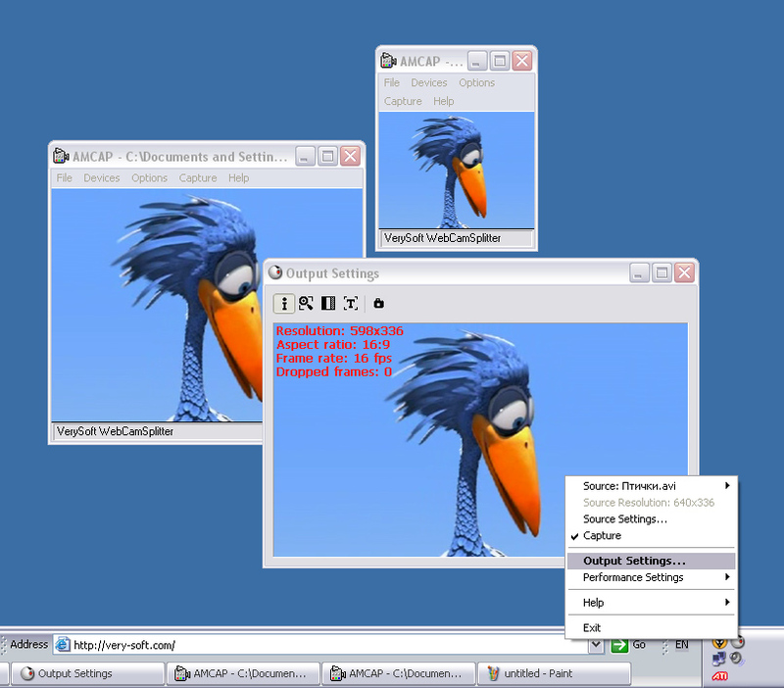Click the lock icon in Output Settings toolbar
The width and height of the screenshot is (784, 688).
(378, 303)
